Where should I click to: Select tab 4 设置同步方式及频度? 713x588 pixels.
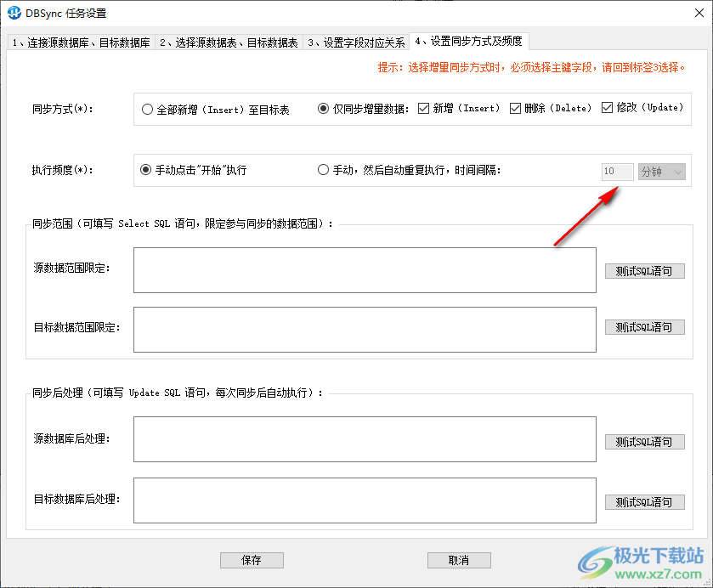469,42
